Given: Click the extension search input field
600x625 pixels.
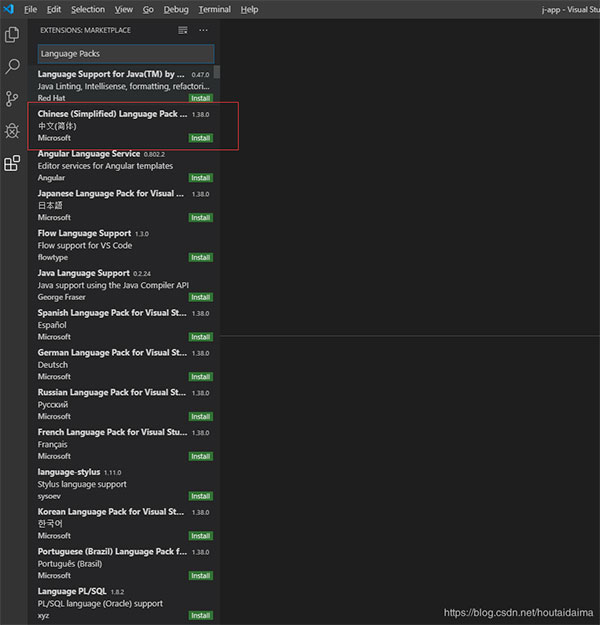Looking at the screenshot, I should (125, 54).
